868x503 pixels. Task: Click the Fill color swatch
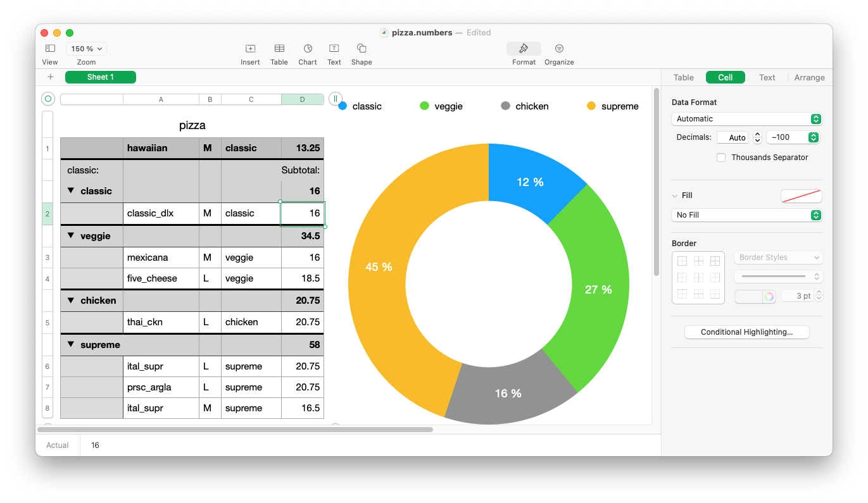point(801,196)
